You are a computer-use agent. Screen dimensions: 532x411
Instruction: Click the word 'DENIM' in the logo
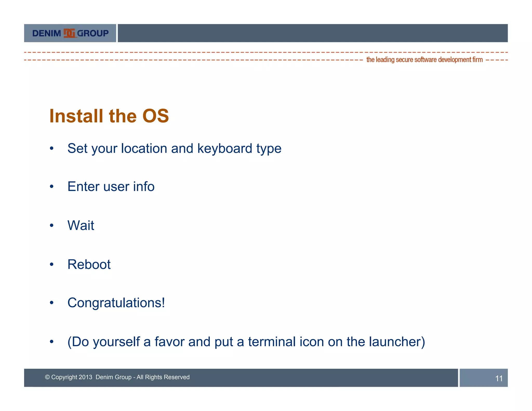[x=46, y=33]
